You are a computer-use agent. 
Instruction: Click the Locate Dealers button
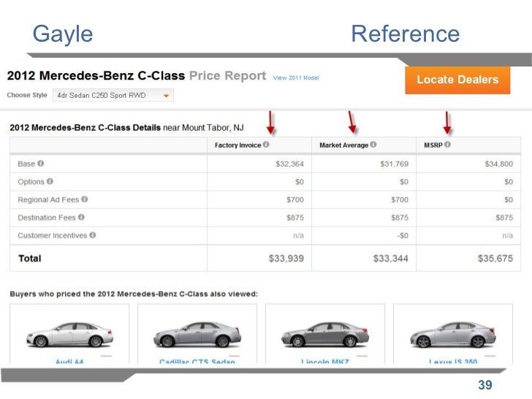coord(457,80)
